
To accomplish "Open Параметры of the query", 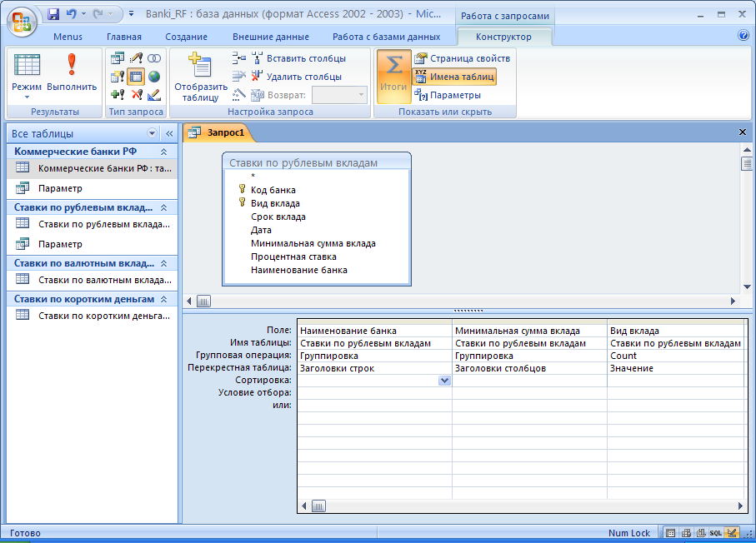I will [x=448, y=95].
